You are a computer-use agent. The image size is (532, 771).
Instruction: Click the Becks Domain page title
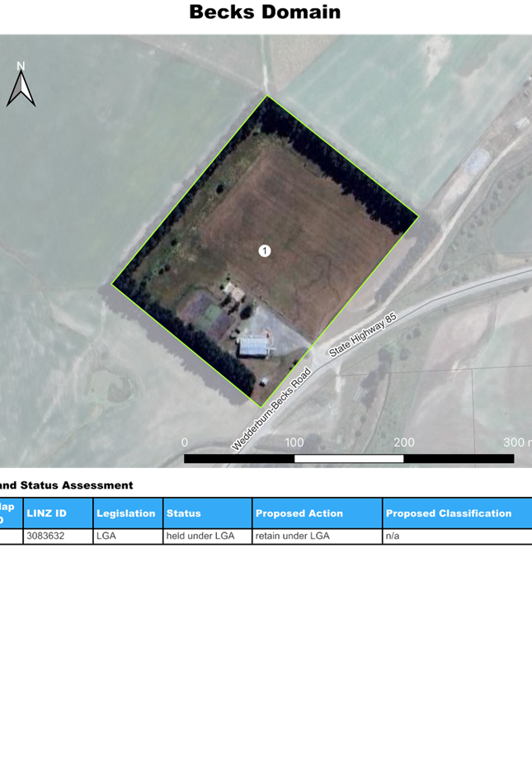coord(265,12)
